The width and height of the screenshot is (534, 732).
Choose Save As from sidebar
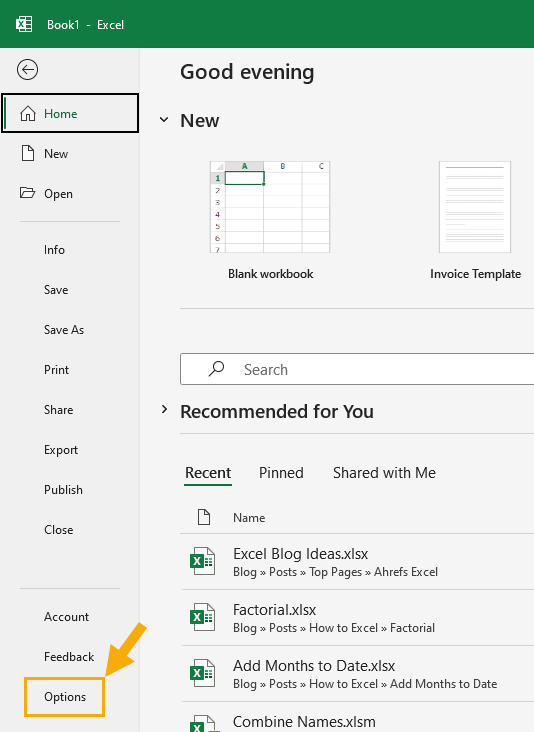64,330
